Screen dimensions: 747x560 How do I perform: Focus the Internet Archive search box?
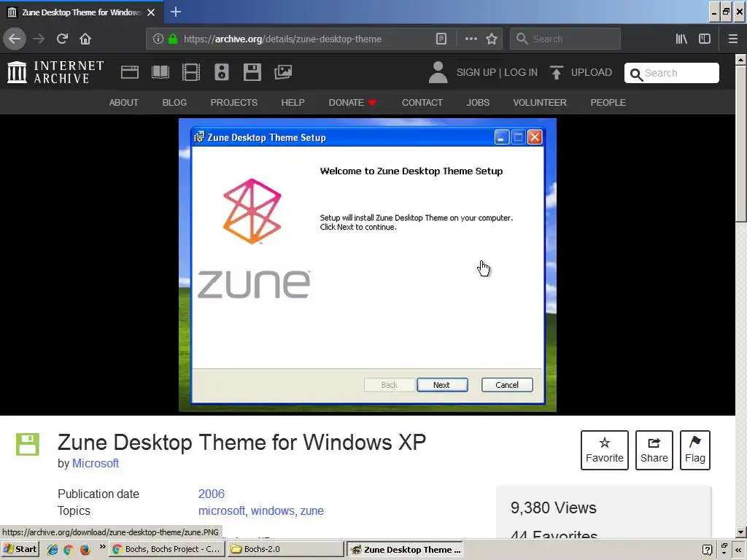pyautogui.click(x=672, y=73)
